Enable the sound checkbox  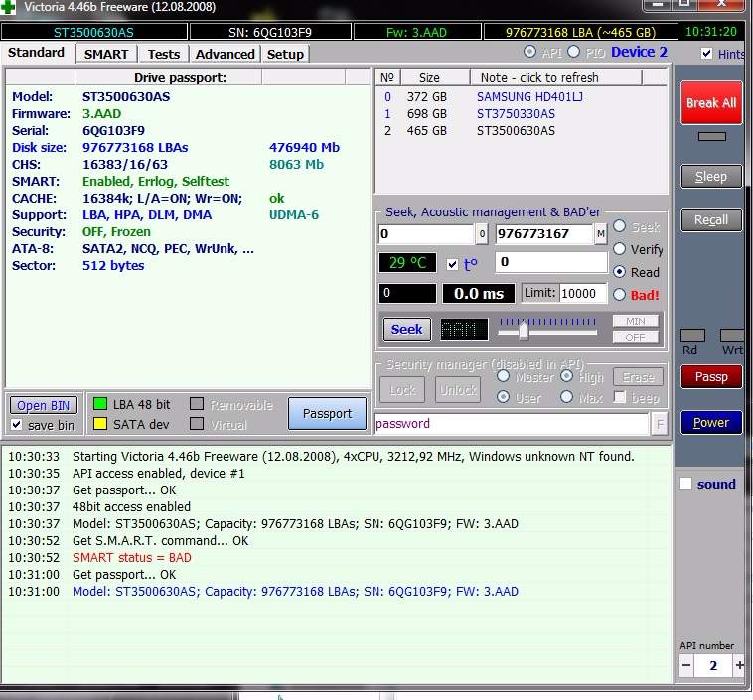(x=685, y=484)
